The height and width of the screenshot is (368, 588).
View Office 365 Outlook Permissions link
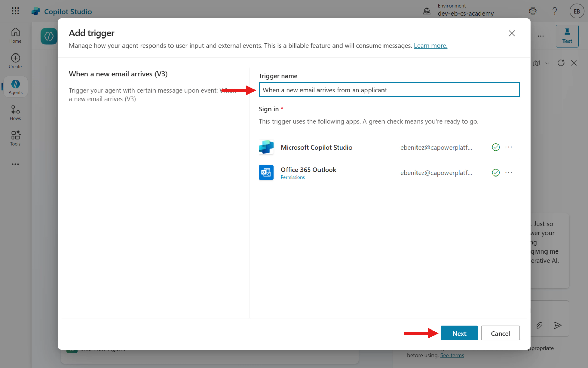[293, 177]
